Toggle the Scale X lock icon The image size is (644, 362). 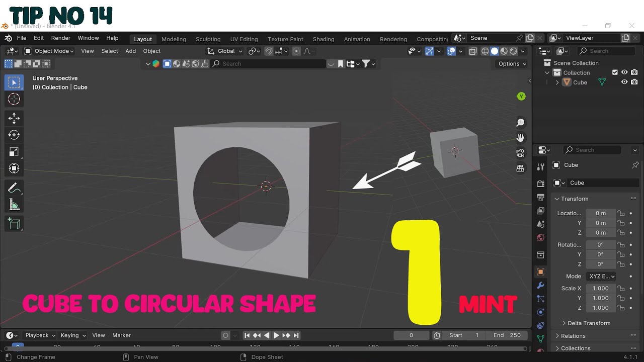[621, 289]
